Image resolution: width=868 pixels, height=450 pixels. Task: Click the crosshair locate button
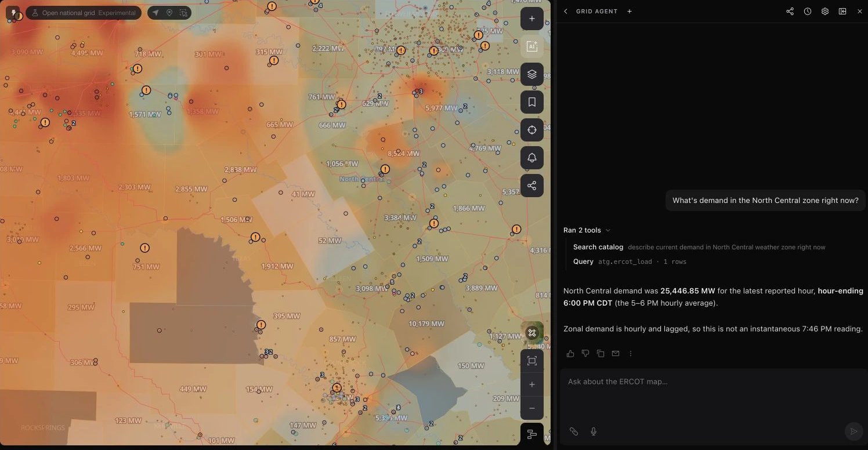(x=532, y=130)
